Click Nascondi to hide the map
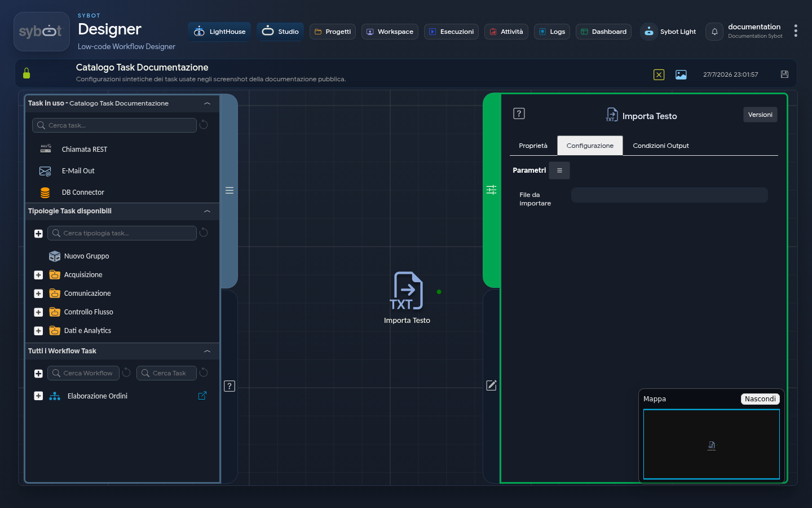The width and height of the screenshot is (812, 508). [x=760, y=399]
